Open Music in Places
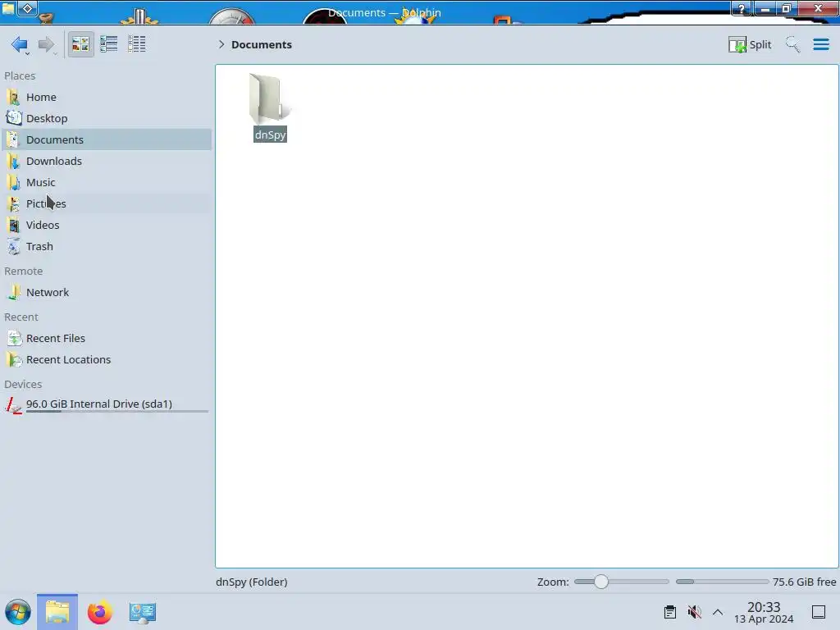Image resolution: width=840 pixels, height=630 pixels. pos(107,183)
